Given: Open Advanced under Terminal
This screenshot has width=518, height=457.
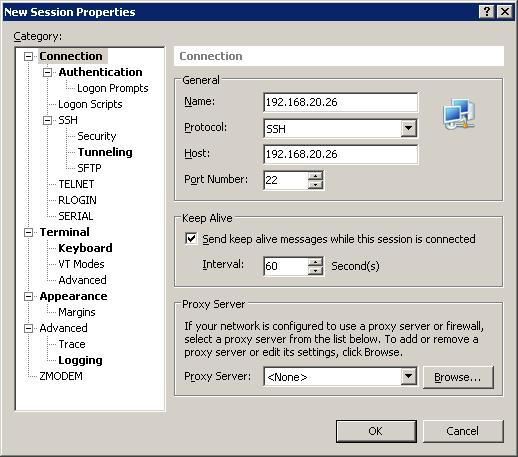Looking at the screenshot, I should pyautogui.click(x=82, y=280).
